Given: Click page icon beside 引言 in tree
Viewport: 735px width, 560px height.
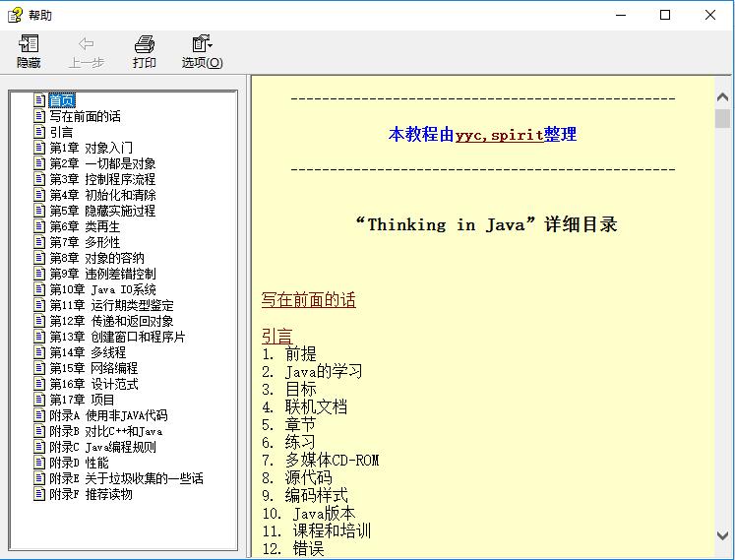Looking at the screenshot, I should click(39, 131).
